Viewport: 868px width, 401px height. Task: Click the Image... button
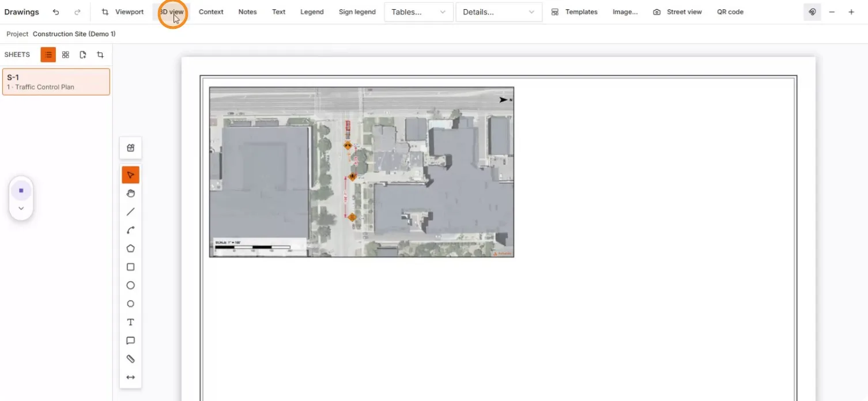pyautogui.click(x=625, y=12)
